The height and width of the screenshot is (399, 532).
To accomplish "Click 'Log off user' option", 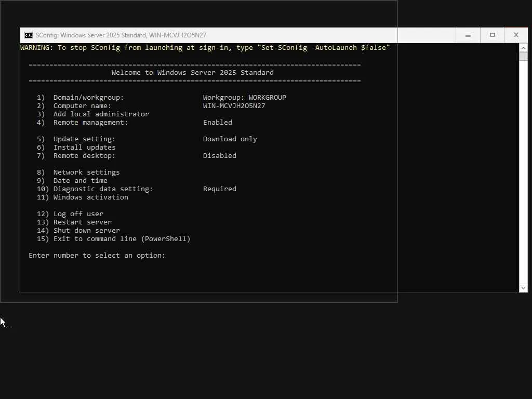I will [x=70, y=214].
